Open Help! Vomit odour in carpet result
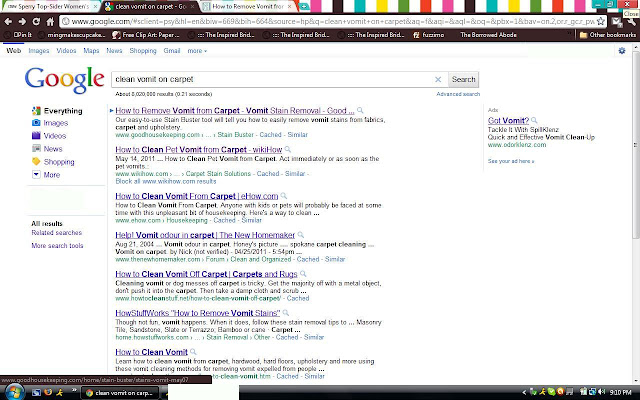Screen dimensions: 640x400 point(205,235)
